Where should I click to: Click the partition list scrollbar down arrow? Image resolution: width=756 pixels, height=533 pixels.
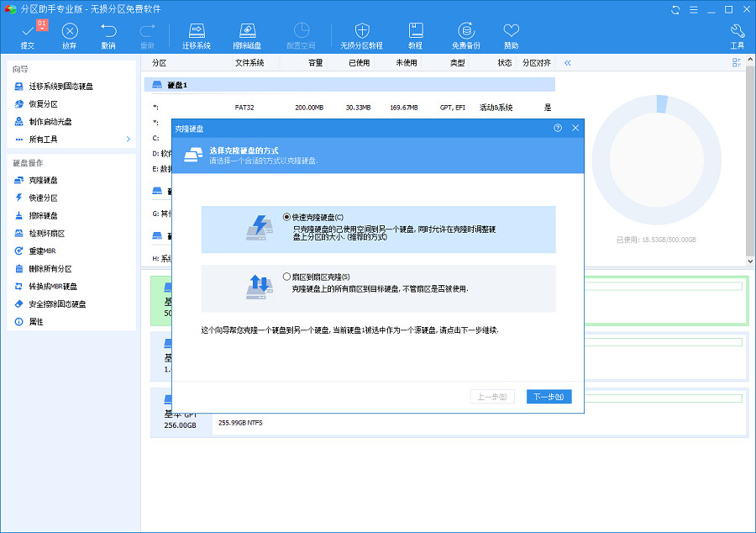coord(750,261)
